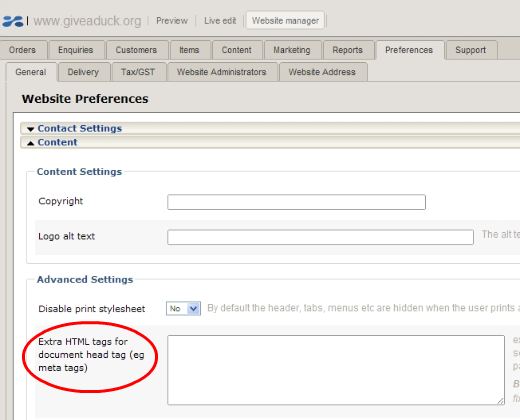Click into the Copyright text field
This screenshot has width=520, height=420.
tap(296, 202)
